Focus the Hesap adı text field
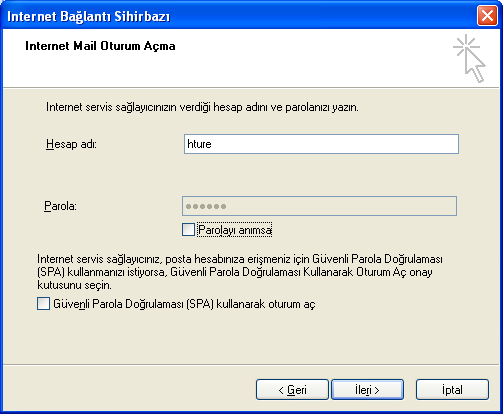The height and width of the screenshot is (414, 503). pos(321,144)
